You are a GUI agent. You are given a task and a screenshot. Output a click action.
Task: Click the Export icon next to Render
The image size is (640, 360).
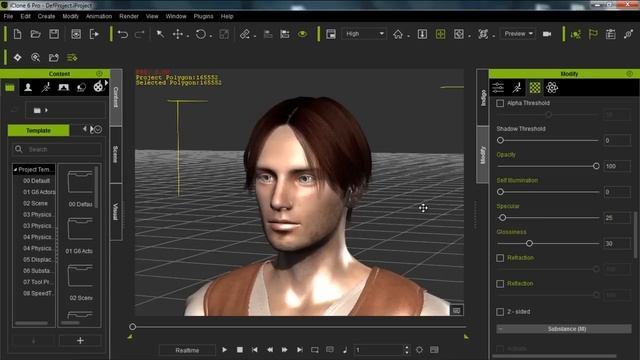[94, 34]
